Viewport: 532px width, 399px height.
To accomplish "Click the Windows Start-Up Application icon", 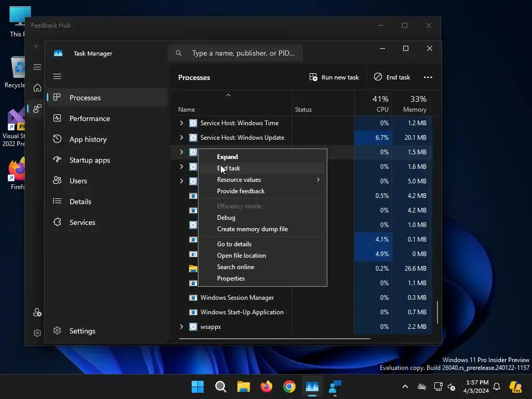I will [x=193, y=312].
